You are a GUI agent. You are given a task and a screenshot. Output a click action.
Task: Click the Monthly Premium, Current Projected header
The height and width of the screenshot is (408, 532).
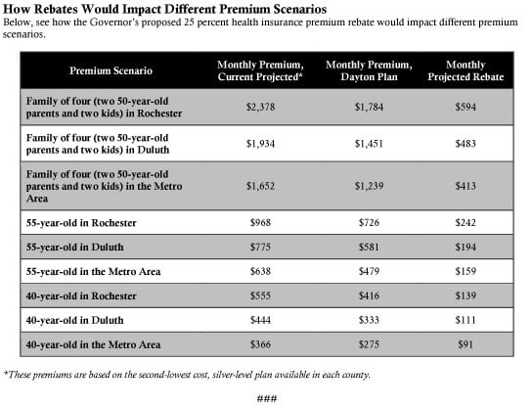260,70
